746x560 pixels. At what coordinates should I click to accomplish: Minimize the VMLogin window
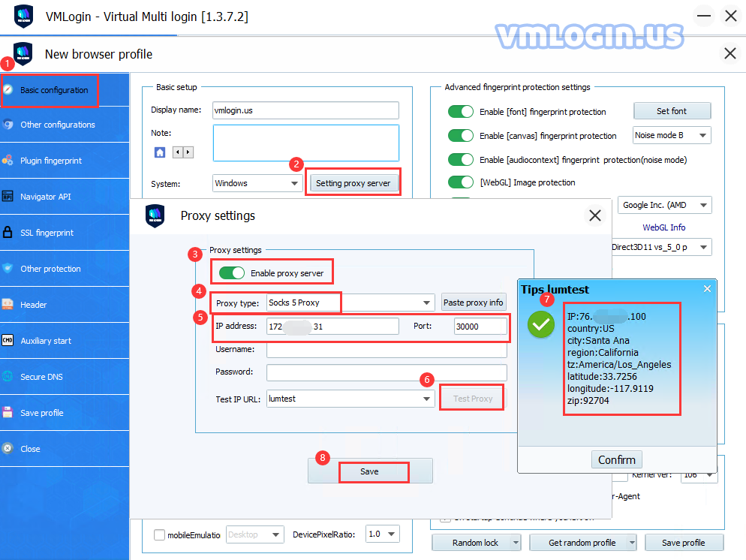[x=704, y=16]
